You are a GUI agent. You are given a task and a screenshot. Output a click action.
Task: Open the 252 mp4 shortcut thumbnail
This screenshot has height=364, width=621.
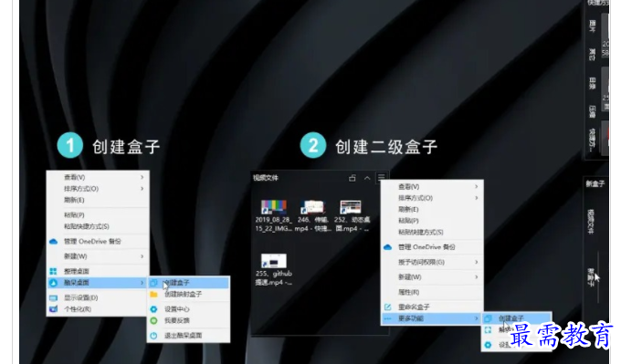tap(351, 207)
